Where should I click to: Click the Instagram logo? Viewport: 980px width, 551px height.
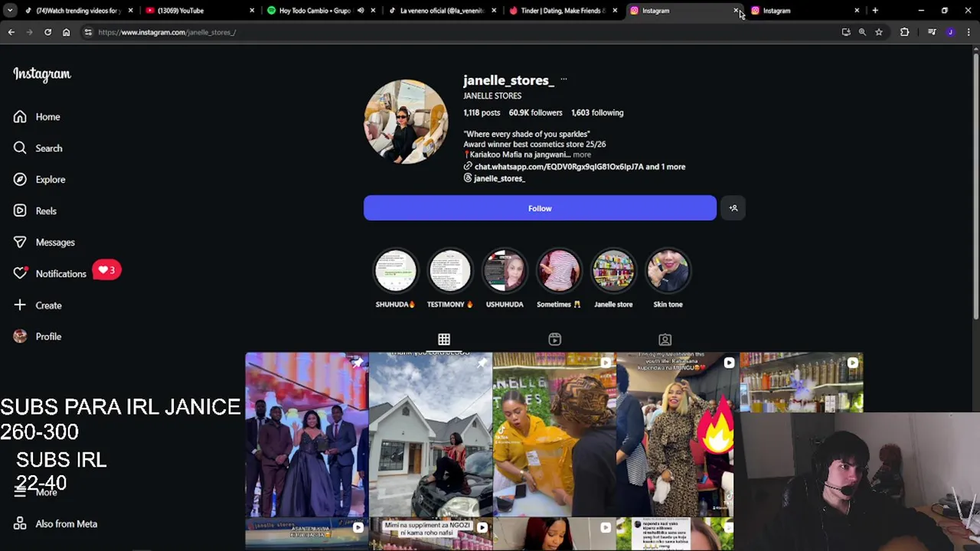click(x=42, y=74)
